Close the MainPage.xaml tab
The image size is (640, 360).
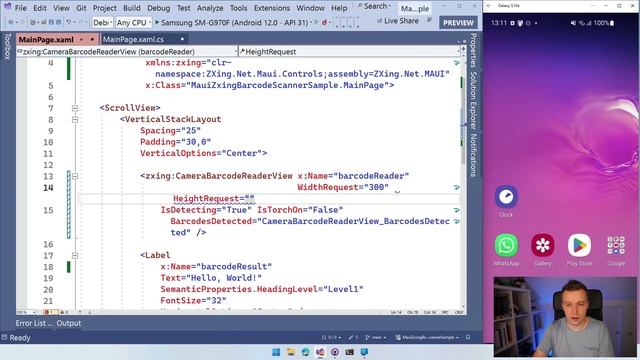92,39
